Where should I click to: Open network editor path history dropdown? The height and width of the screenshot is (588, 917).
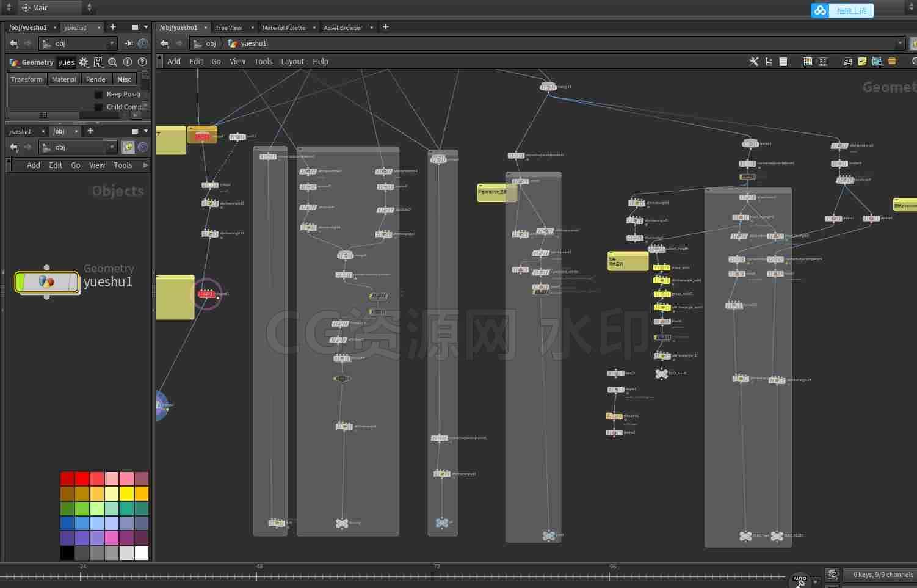pos(899,43)
